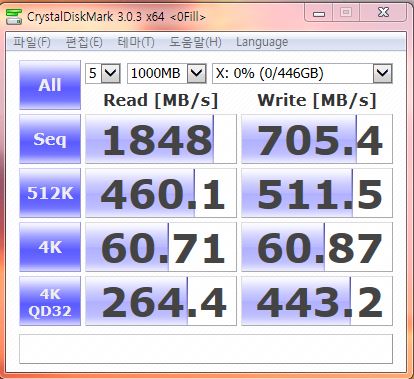Run the 4K random test

coord(50,247)
